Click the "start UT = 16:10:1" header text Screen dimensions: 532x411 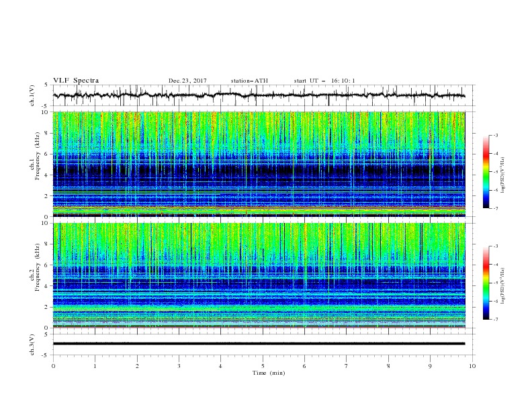(324, 81)
